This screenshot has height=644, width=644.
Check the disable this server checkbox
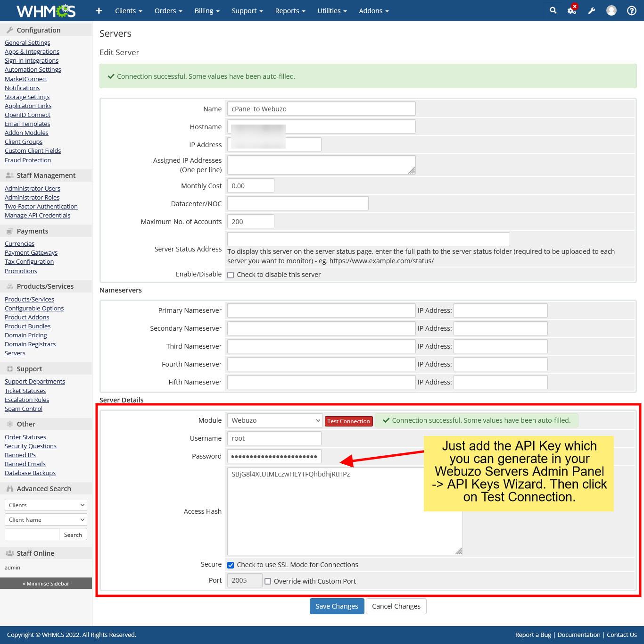231,275
